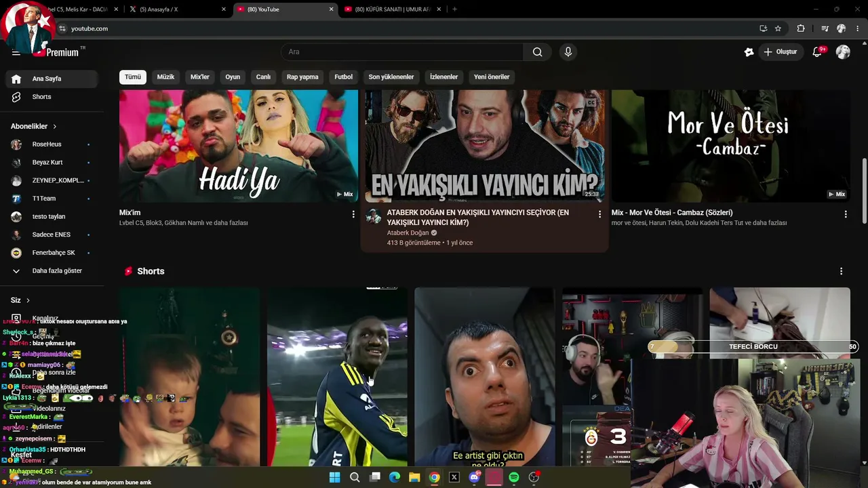Open File Explorer from the taskbar
The width and height of the screenshot is (868, 488).
click(414, 478)
